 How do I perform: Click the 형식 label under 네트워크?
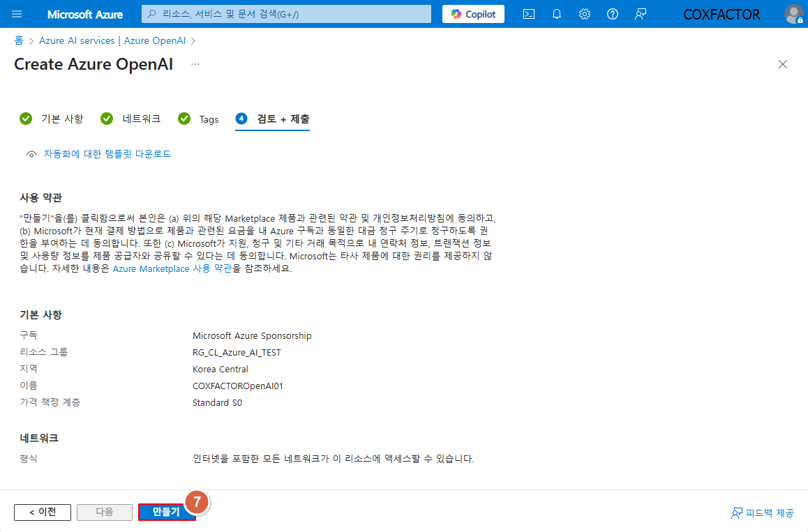pos(29,458)
